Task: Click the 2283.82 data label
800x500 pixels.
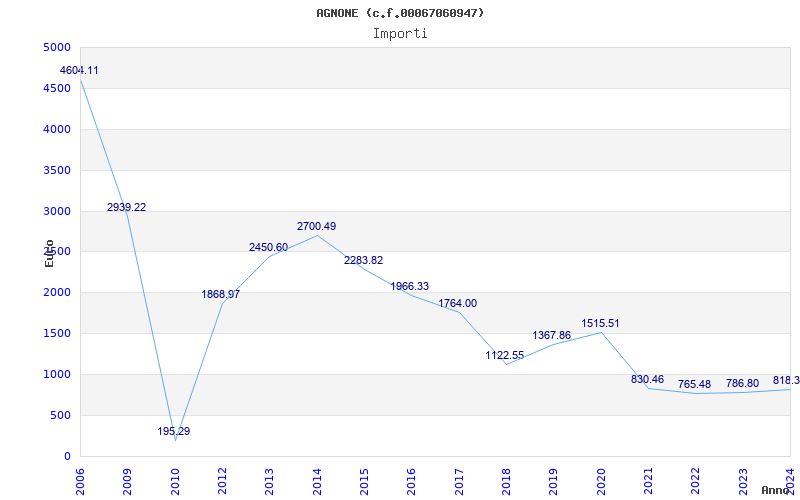Action: [x=363, y=260]
